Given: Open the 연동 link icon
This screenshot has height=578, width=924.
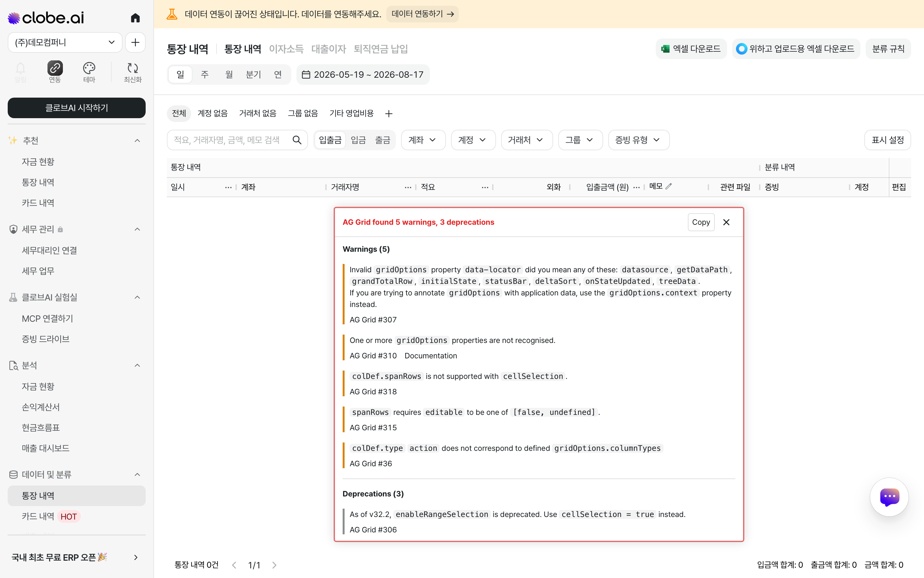Looking at the screenshot, I should tap(55, 72).
